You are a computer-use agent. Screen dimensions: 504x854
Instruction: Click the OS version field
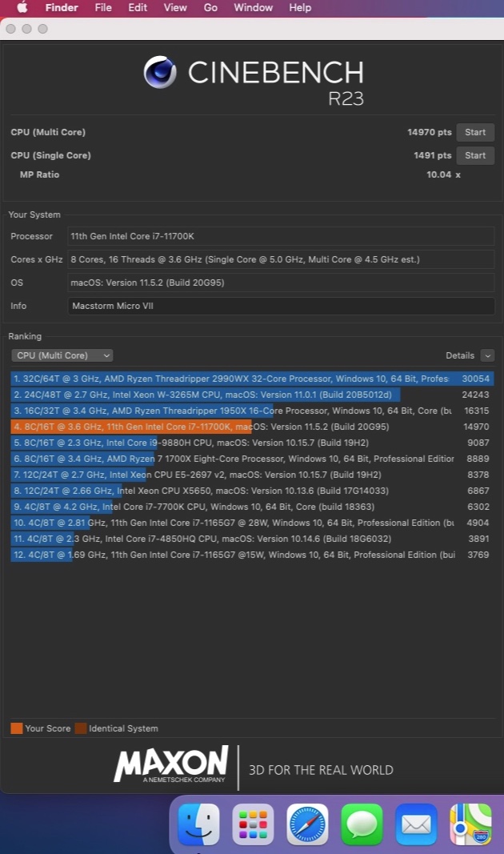pyautogui.click(x=281, y=283)
